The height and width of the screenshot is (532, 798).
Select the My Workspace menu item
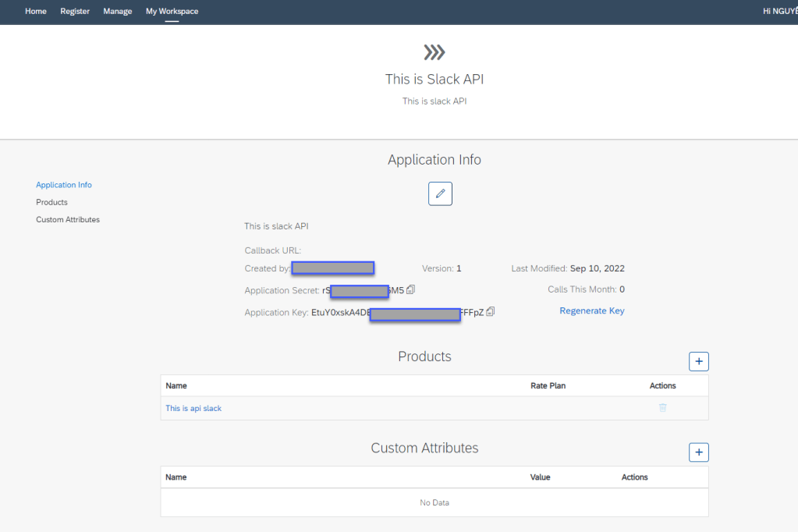(172, 12)
